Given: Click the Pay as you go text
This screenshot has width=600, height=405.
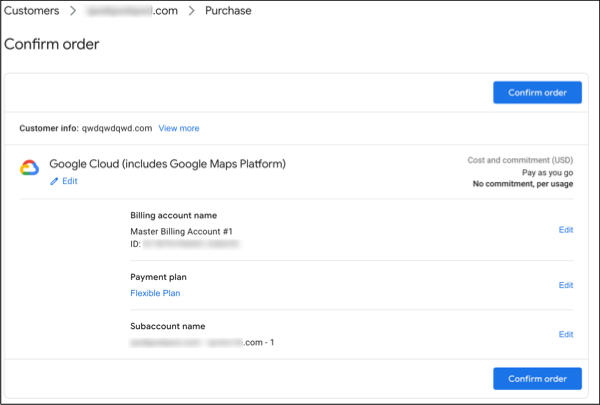Looking at the screenshot, I should point(547,173).
